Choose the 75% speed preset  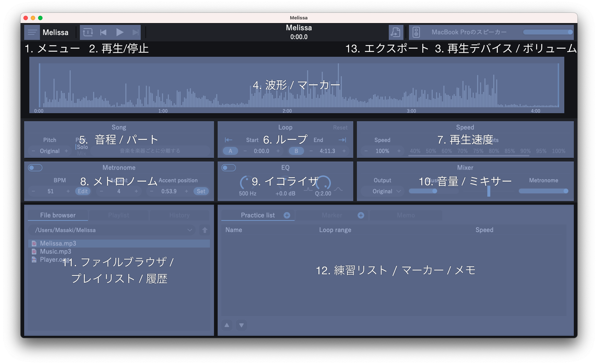478,151
